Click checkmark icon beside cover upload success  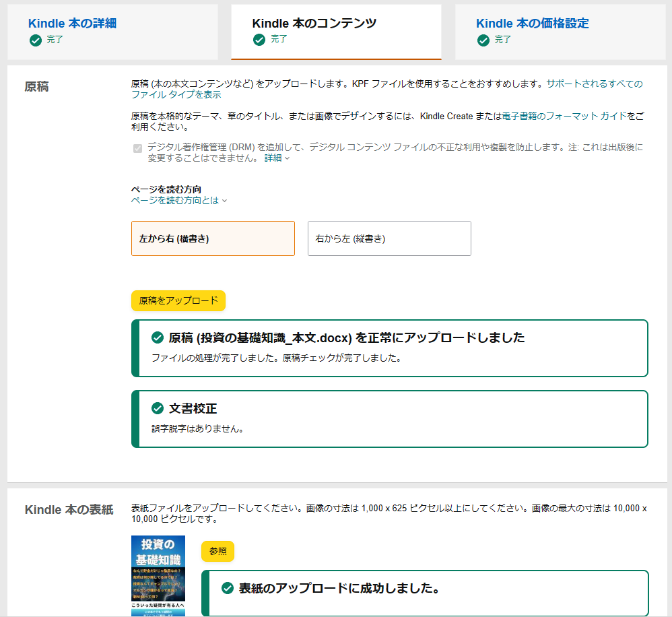coord(228,588)
